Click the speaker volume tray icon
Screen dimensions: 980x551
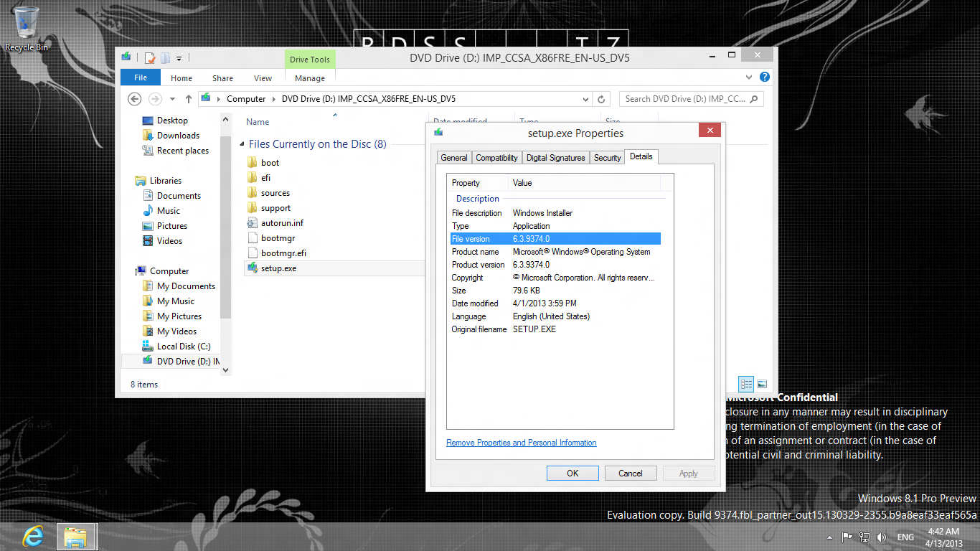coord(881,537)
